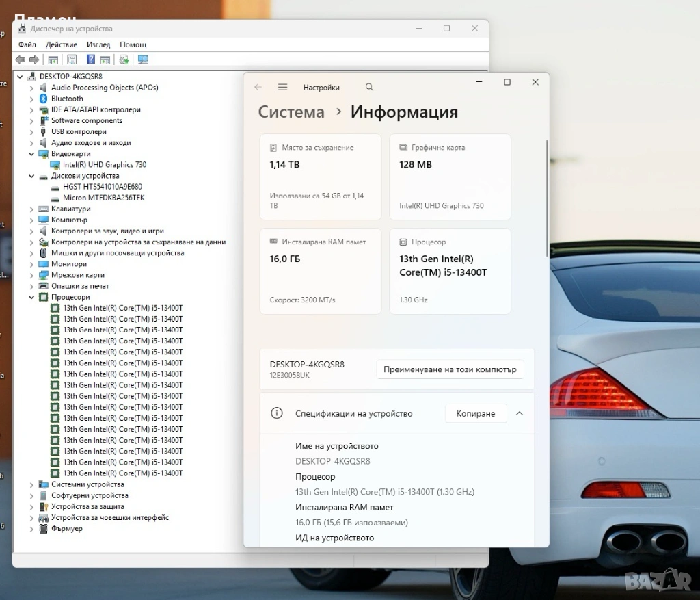Click the Settings window vertical scrollbar
The height and width of the screenshot is (600, 700).
547,198
